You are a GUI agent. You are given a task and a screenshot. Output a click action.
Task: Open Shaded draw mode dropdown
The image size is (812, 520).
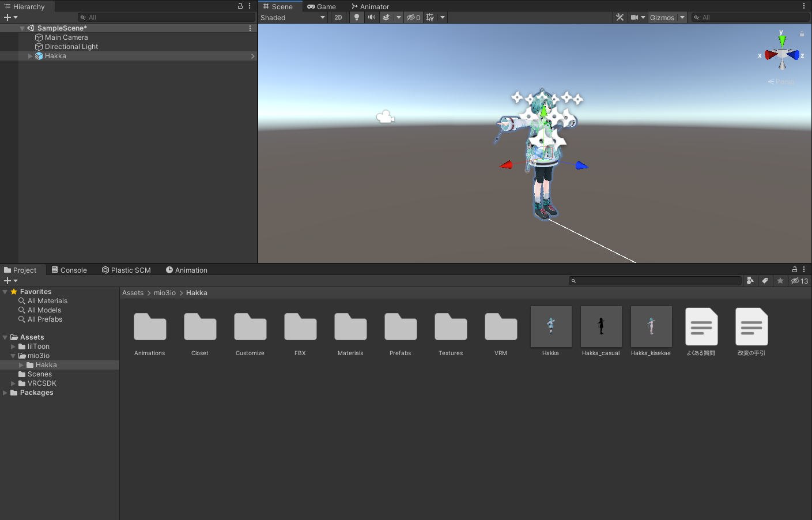tap(293, 17)
